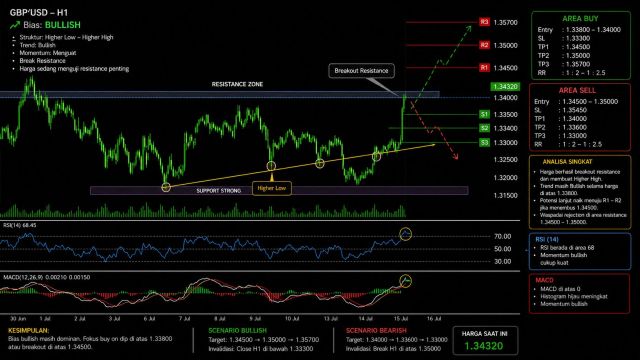This screenshot has height=360, width=640.
Task: Click the 16 Jul date on time axis
Action: [x=434, y=318]
